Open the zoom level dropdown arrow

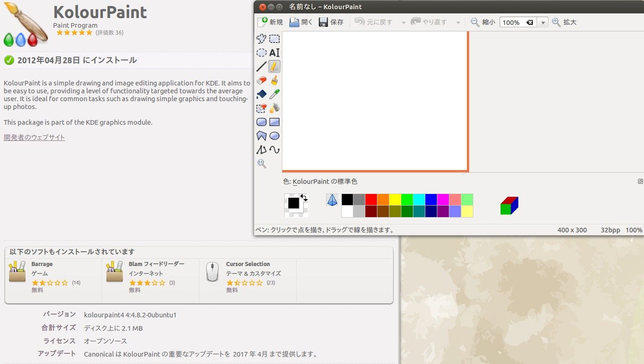543,23
